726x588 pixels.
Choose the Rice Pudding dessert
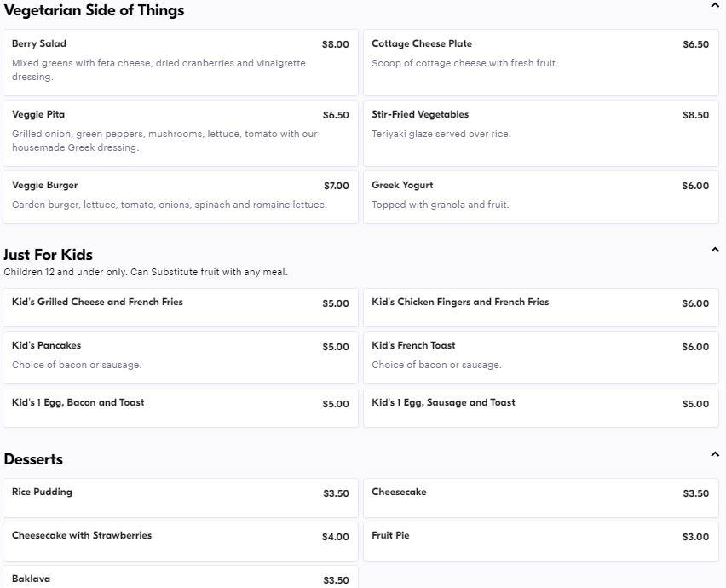coord(181,497)
